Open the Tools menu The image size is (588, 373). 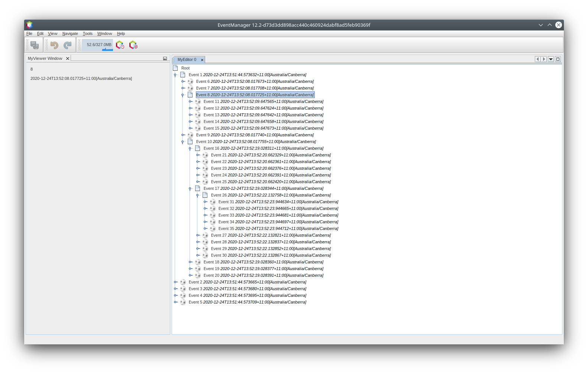coord(87,33)
